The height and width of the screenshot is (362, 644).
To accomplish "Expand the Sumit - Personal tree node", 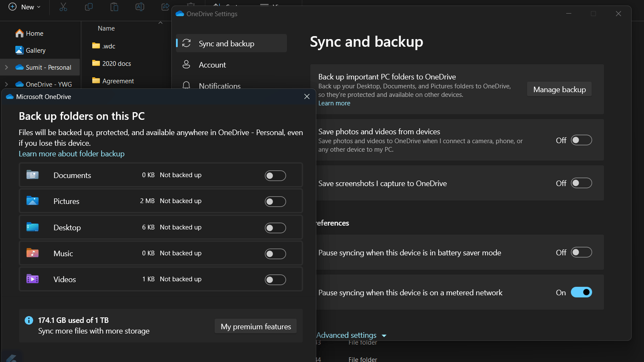I will click(x=6, y=67).
